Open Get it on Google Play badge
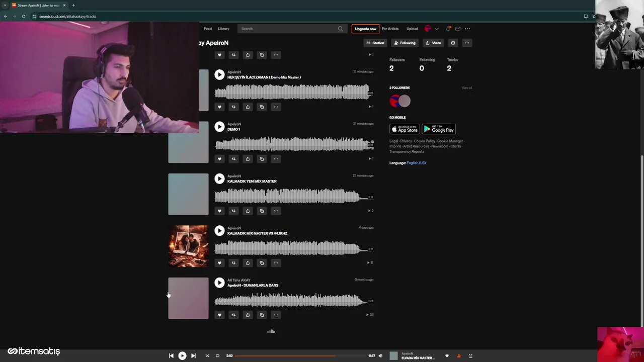The image size is (644, 362). point(439,129)
